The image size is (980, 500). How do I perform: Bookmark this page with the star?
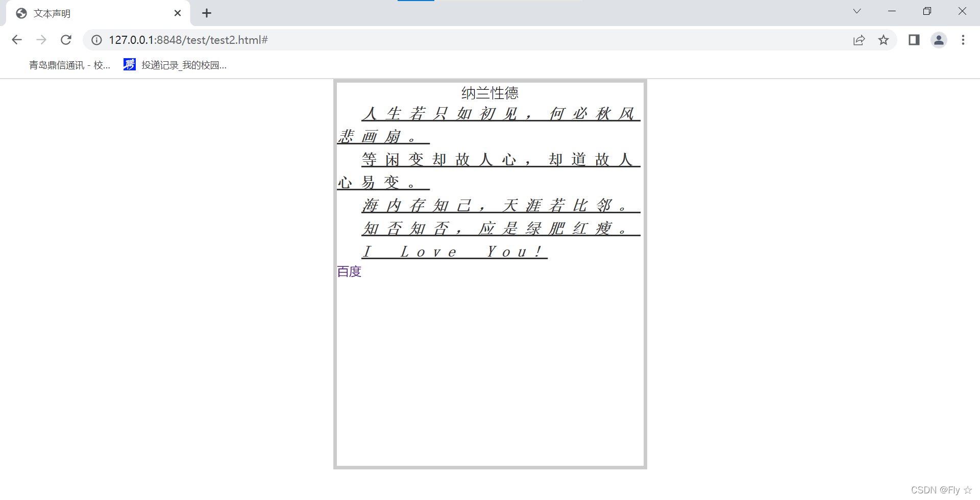(884, 40)
